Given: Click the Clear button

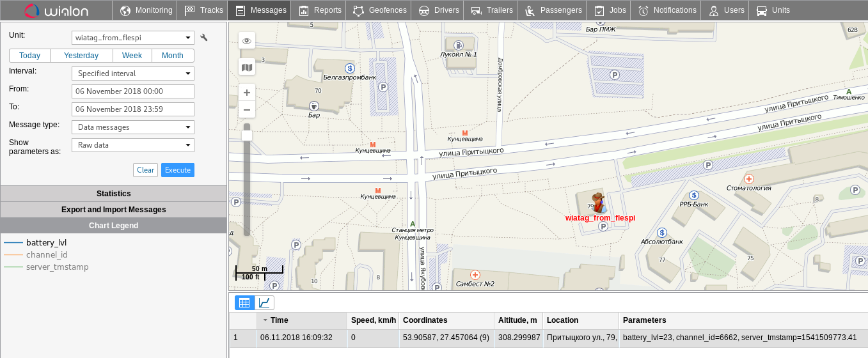Looking at the screenshot, I should 146,170.
